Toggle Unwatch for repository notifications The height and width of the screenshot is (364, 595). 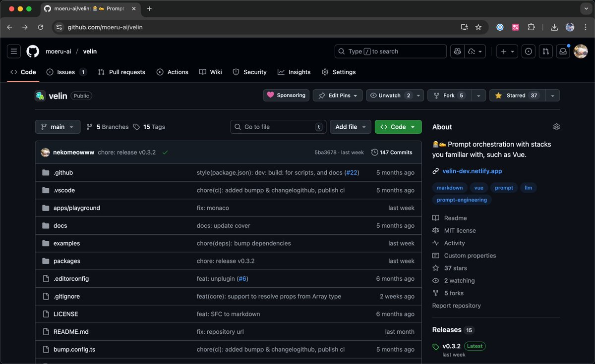pyautogui.click(x=389, y=96)
